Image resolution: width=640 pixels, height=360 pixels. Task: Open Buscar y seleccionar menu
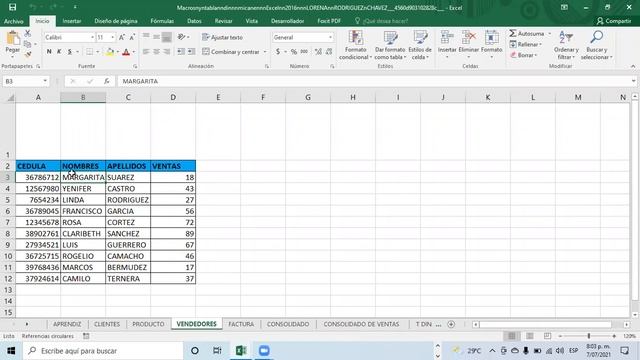click(x=597, y=45)
